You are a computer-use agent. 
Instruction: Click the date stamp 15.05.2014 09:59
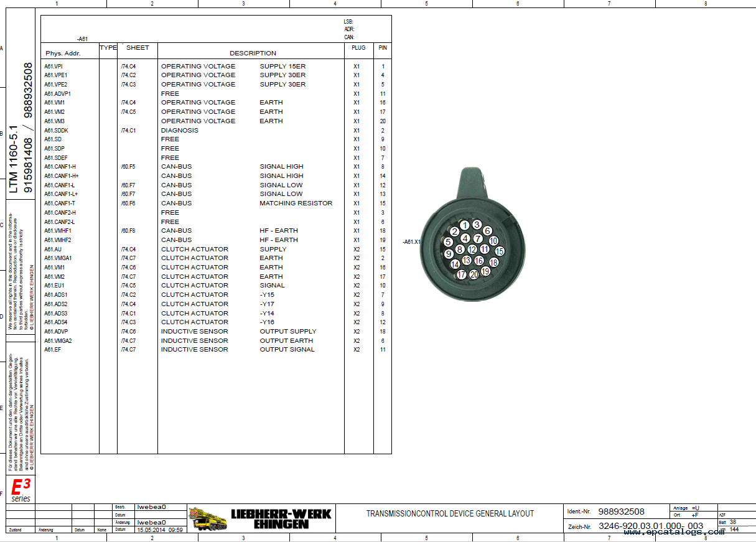click(160, 530)
